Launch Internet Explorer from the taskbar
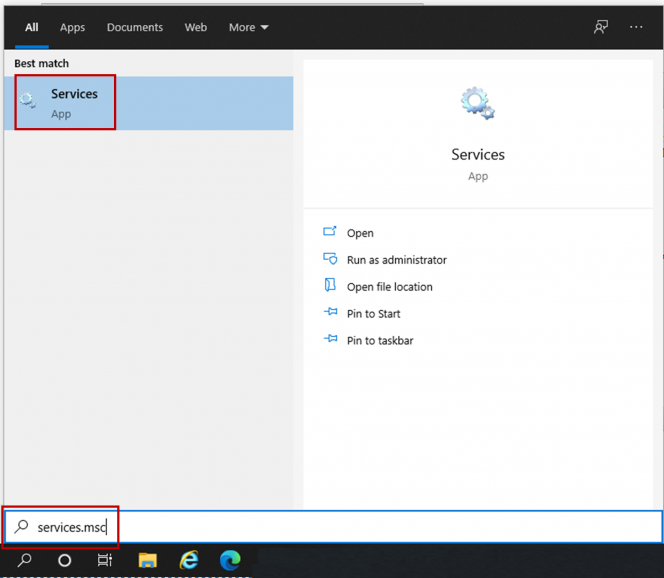664x578 pixels. [x=189, y=560]
